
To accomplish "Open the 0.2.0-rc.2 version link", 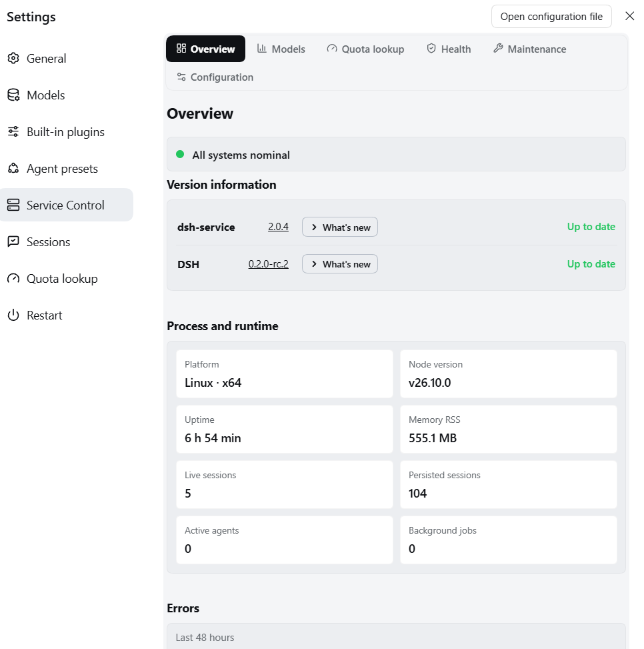I will point(269,264).
